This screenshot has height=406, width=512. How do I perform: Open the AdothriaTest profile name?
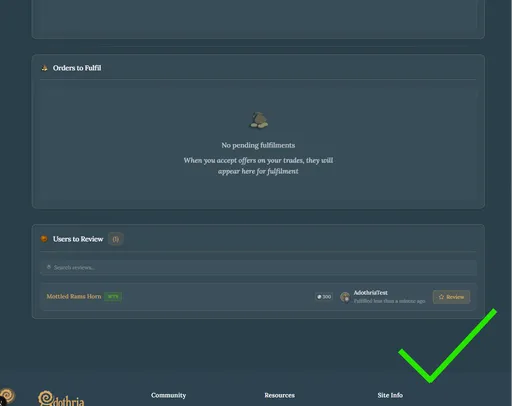coord(370,293)
